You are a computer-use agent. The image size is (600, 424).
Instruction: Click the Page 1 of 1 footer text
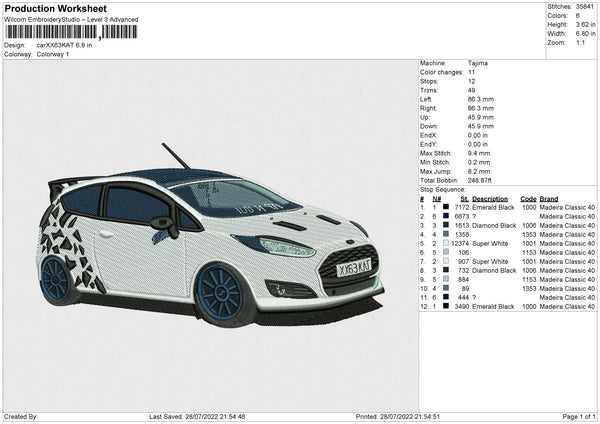(x=579, y=417)
